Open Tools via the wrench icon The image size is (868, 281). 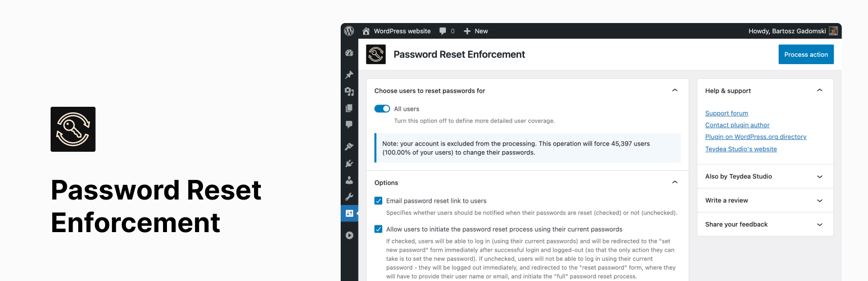[349, 197]
